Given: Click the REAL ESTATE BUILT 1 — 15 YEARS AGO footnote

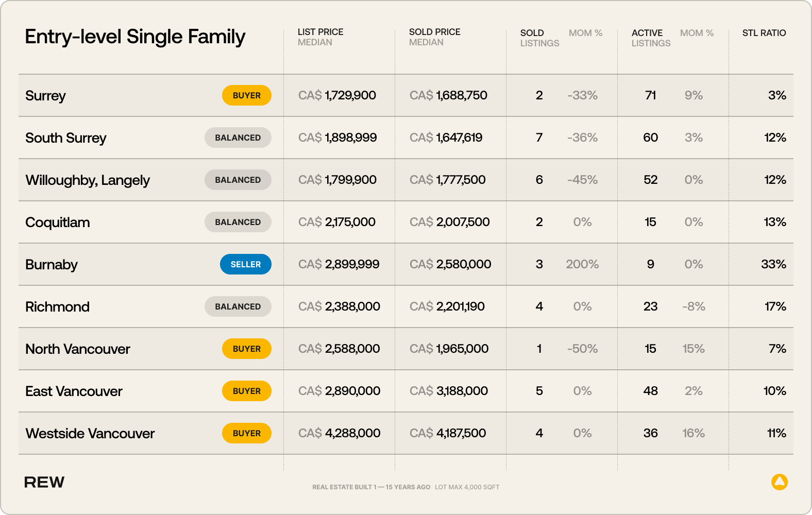Looking at the screenshot, I should pyautogui.click(x=371, y=487).
